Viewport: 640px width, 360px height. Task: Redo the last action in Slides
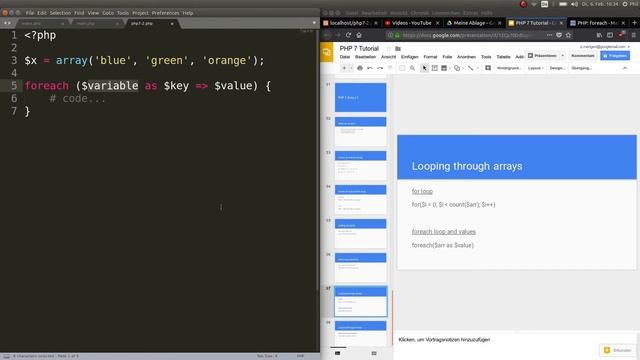[380, 68]
